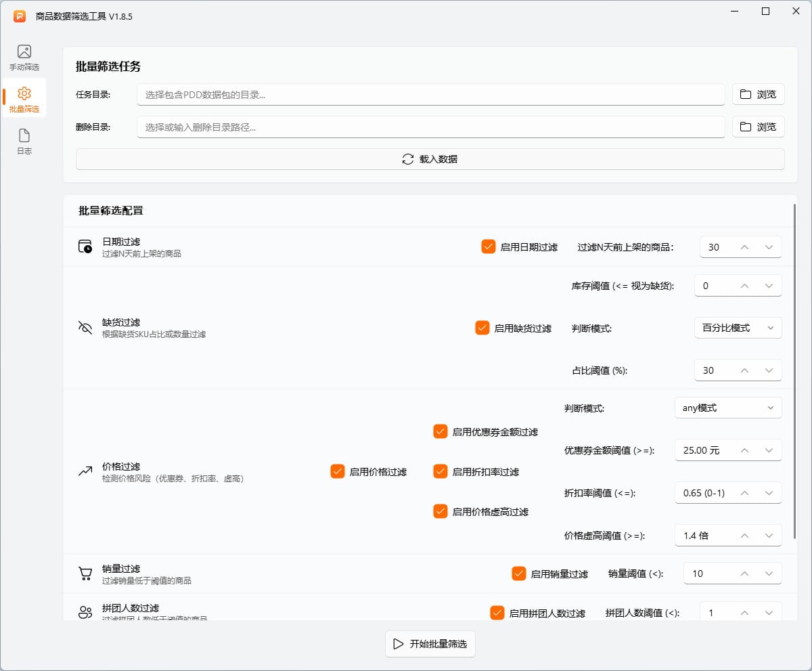Open the 百分比模式 dropdown

click(x=738, y=328)
